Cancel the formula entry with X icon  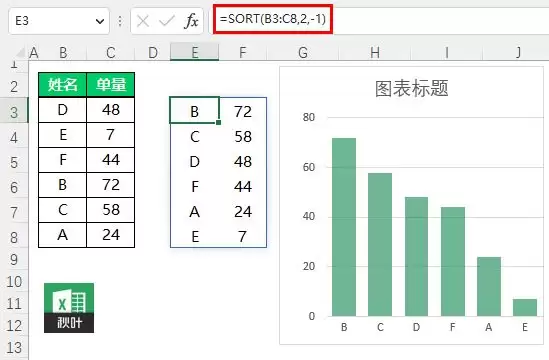143,21
